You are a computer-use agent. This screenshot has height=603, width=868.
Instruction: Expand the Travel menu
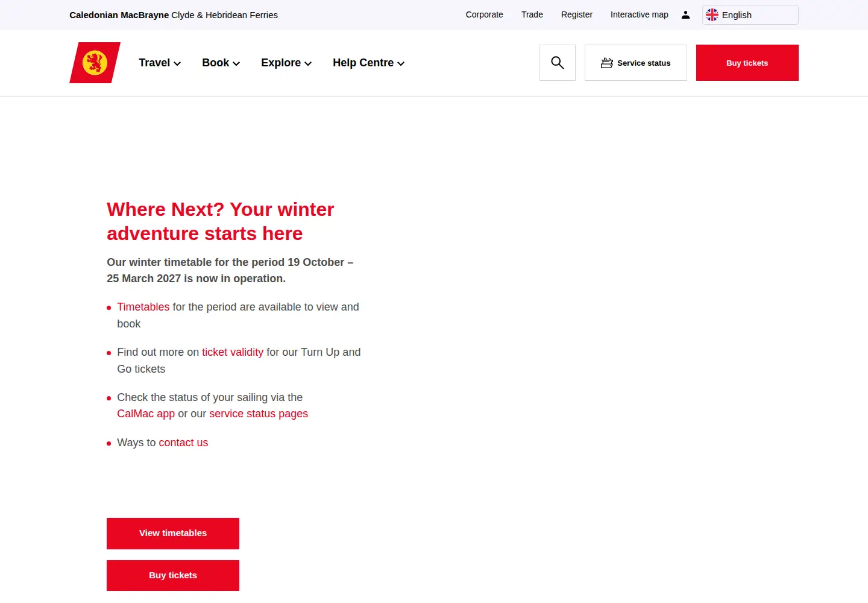click(160, 63)
